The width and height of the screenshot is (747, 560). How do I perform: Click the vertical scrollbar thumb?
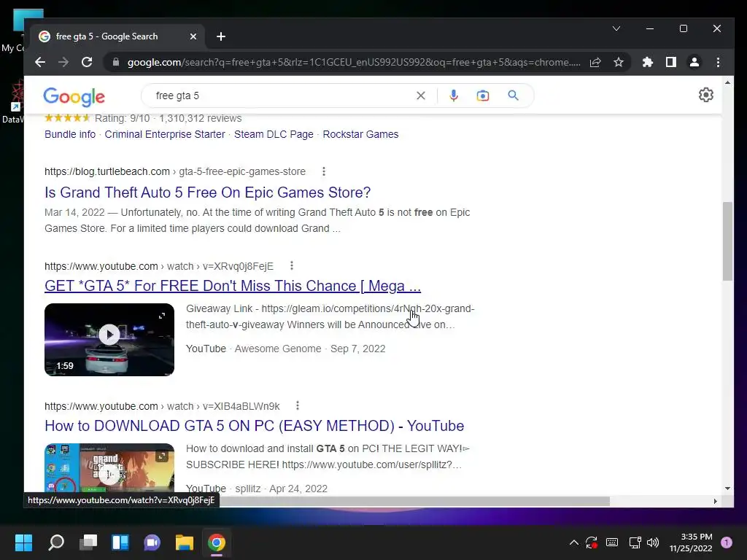click(x=727, y=241)
